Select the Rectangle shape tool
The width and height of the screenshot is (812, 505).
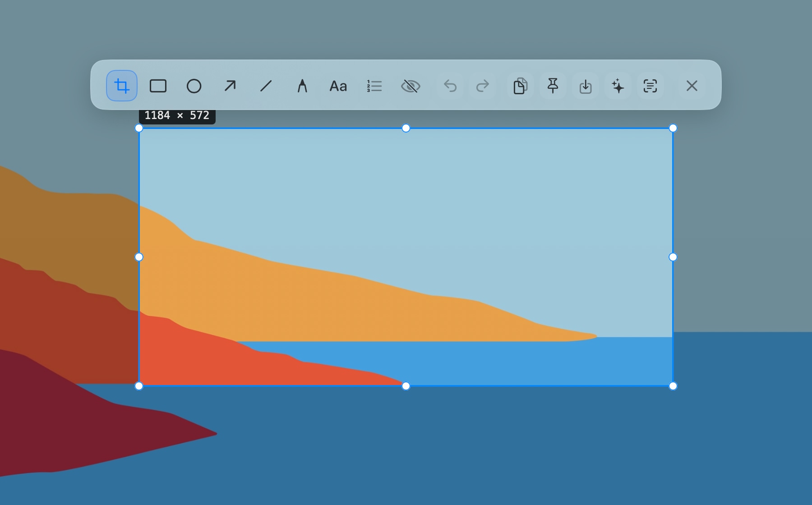coord(158,86)
